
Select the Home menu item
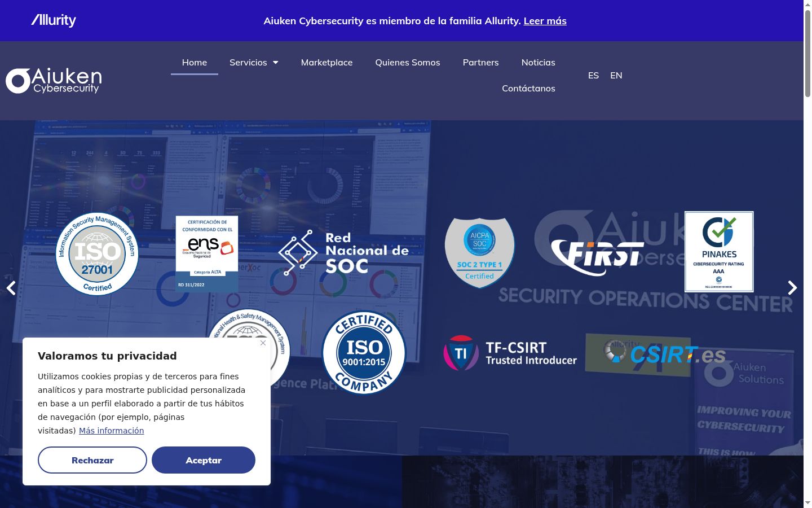click(195, 62)
